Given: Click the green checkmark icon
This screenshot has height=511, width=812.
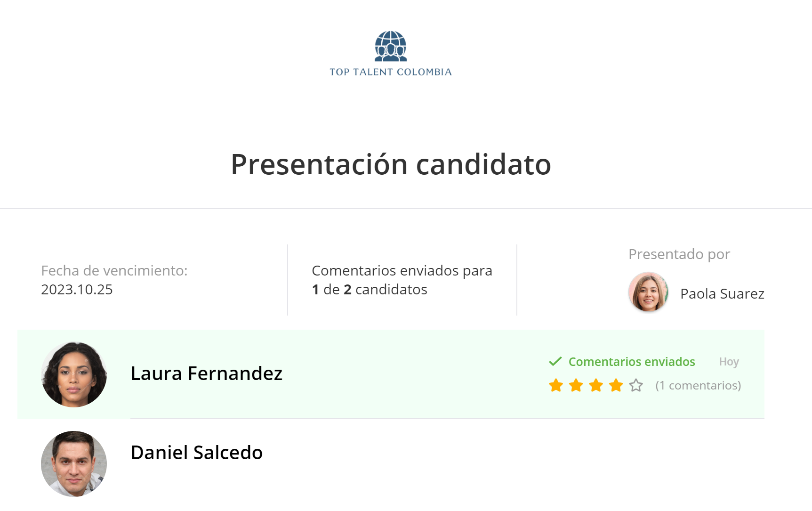Looking at the screenshot, I should (555, 361).
